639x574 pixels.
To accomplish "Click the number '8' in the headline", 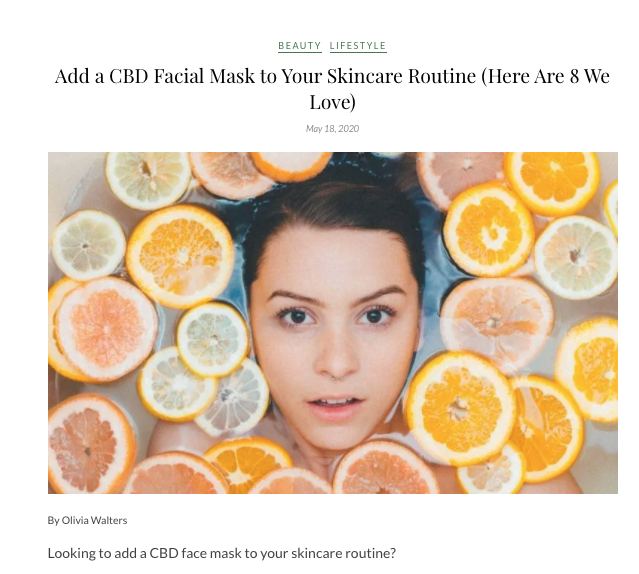I will click(x=574, y=76).
